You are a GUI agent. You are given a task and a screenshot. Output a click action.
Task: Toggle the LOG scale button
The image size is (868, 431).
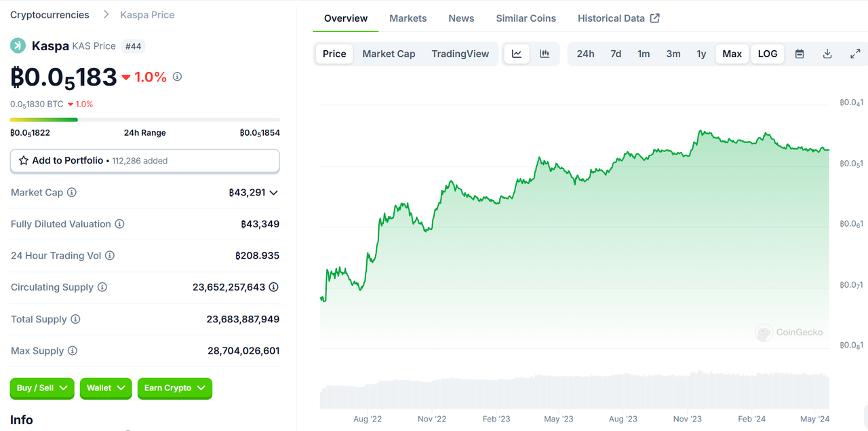point(768,54)
